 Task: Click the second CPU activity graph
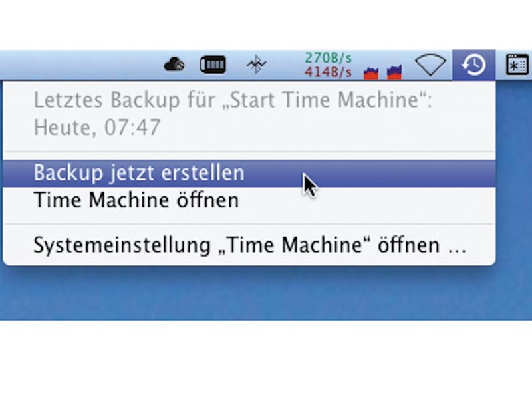(394, 72)
